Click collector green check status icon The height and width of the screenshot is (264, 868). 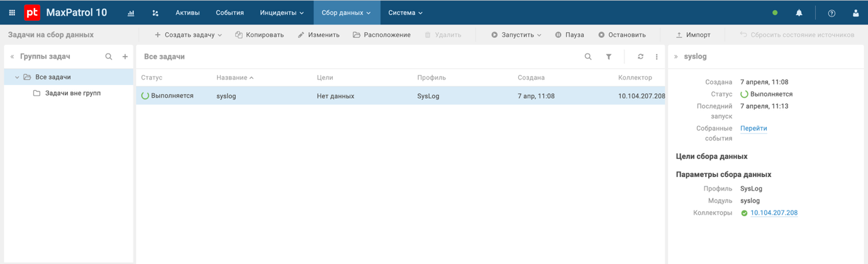pyautogui.click(x=744, y=214)
